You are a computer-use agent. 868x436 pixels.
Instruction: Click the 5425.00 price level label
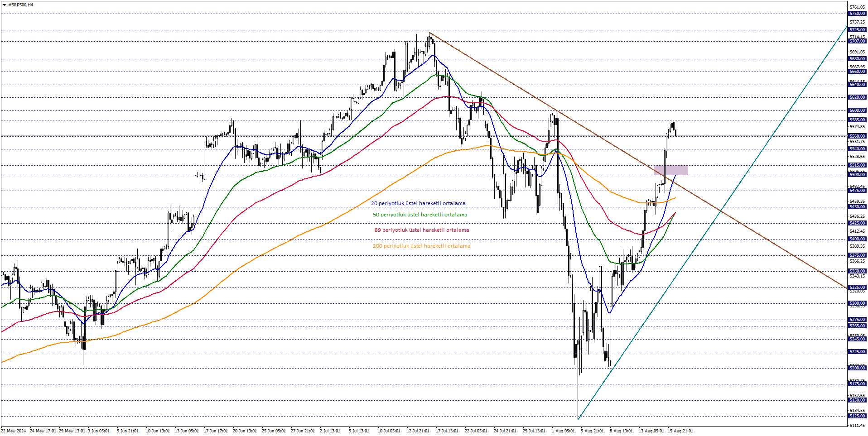click(x=857, y=223)
